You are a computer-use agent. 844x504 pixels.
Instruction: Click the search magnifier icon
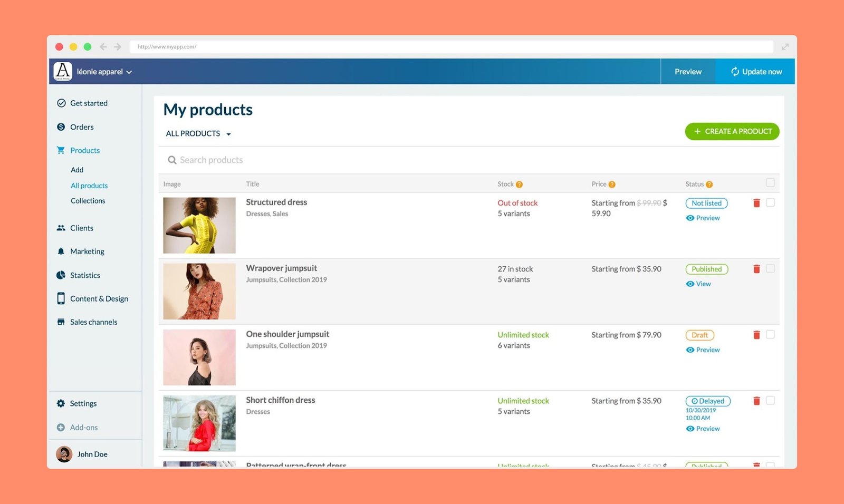coord(172,160)
